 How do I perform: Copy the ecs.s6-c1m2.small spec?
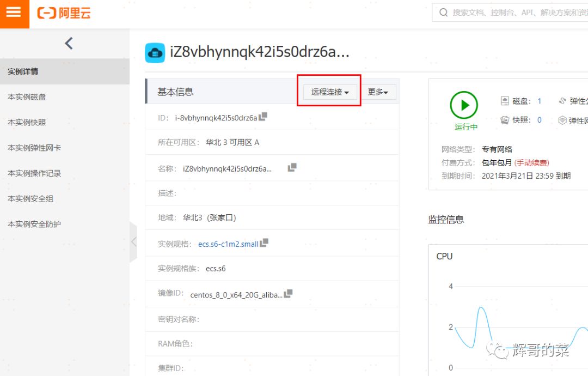[x=264, y=243]
